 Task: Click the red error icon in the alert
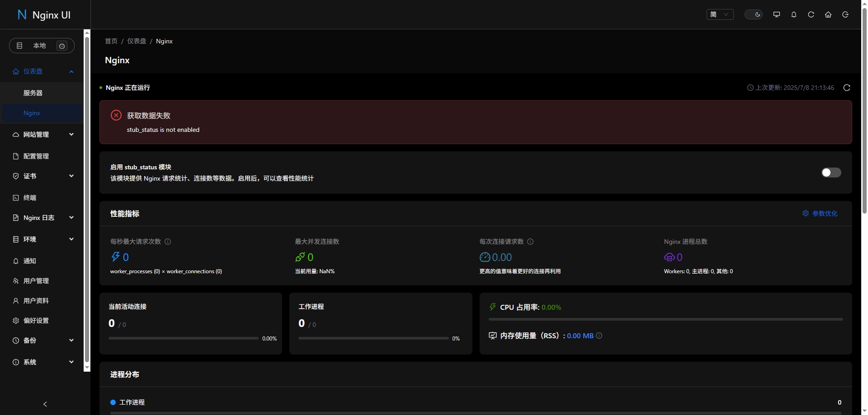coord(116,115)
